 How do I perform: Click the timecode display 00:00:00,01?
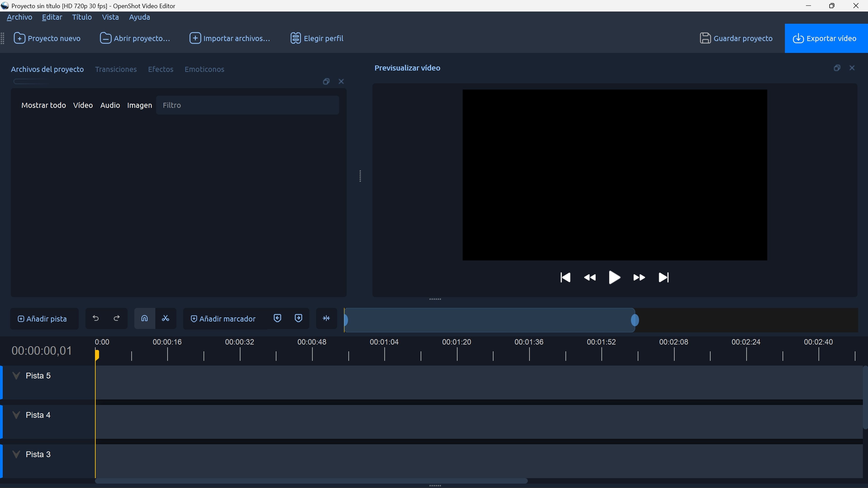42,351
